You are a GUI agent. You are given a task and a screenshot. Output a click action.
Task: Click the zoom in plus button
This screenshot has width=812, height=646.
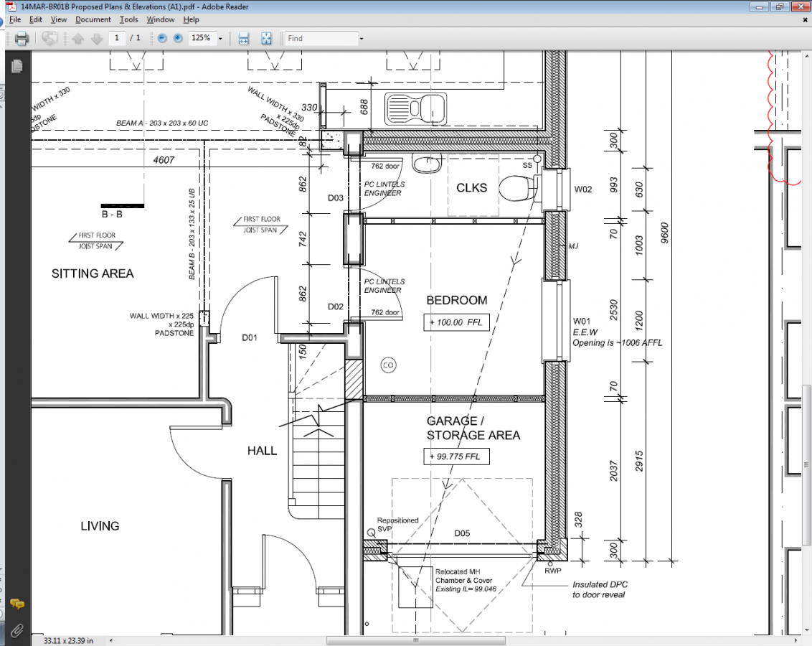point(176,39)
